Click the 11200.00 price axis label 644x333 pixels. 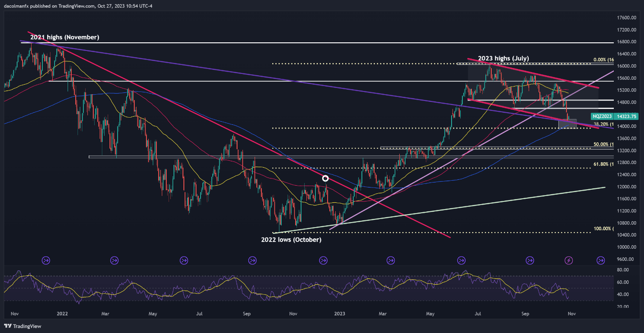626,211
